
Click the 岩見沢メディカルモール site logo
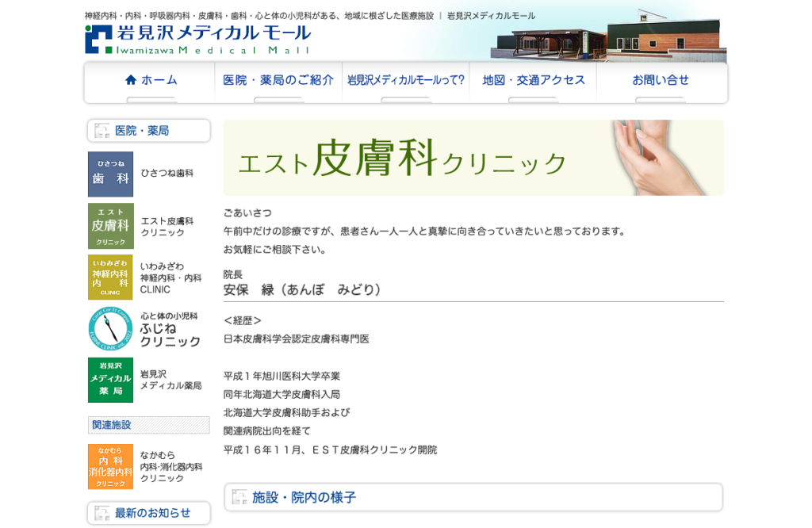click(197, 40)
